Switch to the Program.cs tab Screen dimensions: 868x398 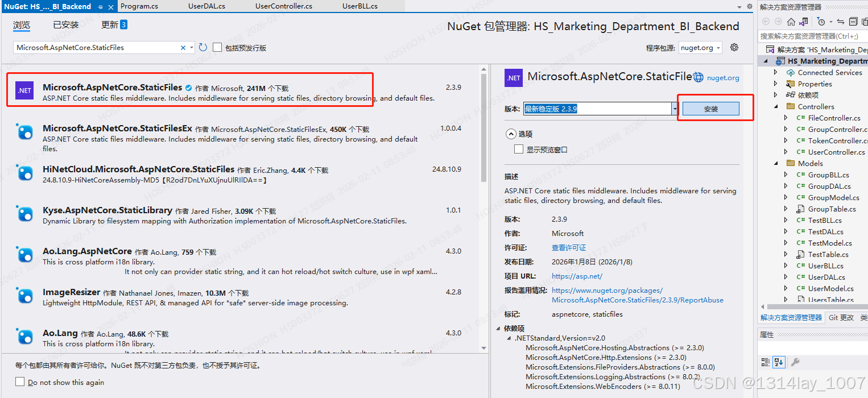click(x=139, y=6)
